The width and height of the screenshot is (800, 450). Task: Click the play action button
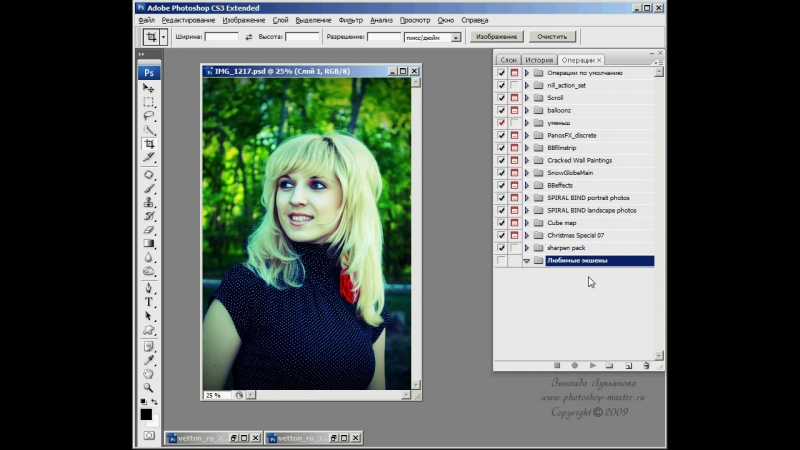coord(593,366)
